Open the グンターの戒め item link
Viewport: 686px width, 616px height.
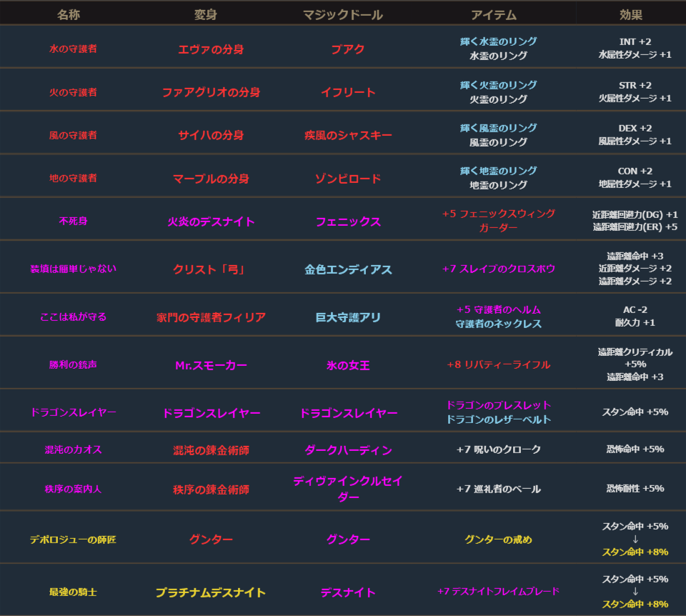pyautogui.click(x=498, y=540)
